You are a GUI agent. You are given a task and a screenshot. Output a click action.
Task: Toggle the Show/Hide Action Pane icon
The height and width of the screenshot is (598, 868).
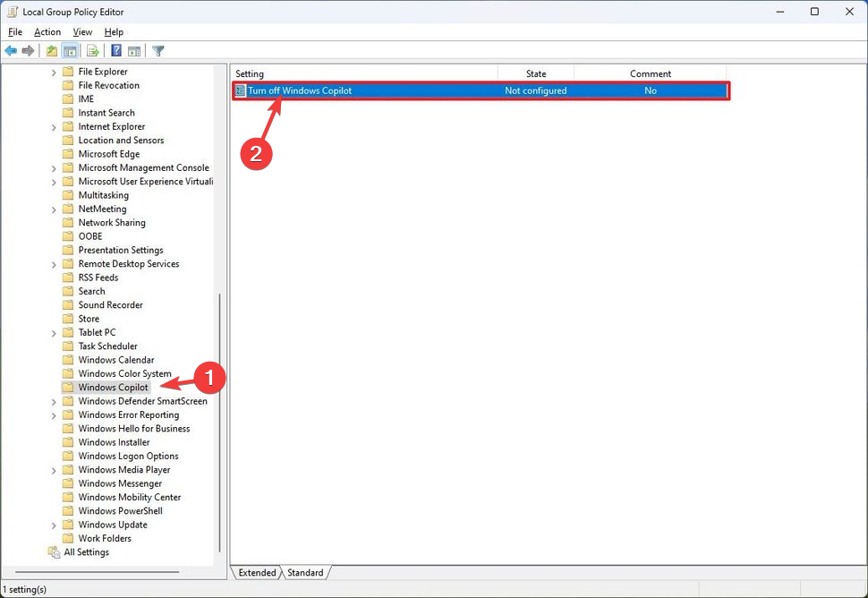tap(134, 51)
